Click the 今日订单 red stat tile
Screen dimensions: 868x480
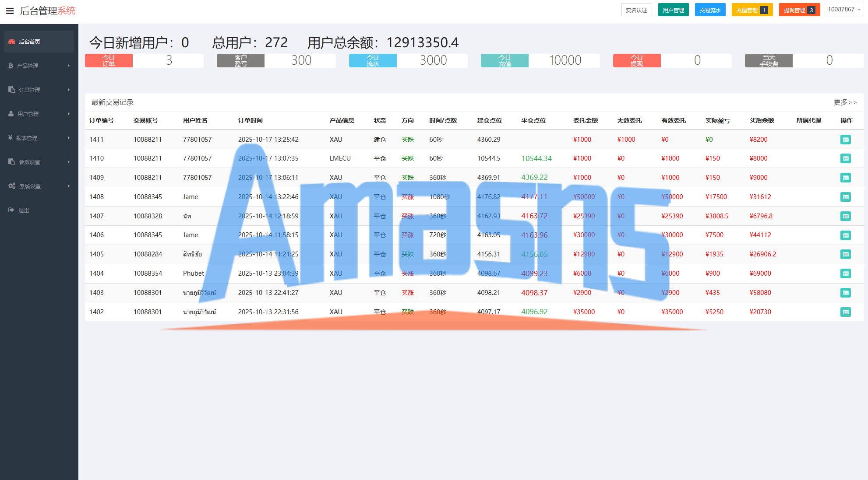[109, 60]
